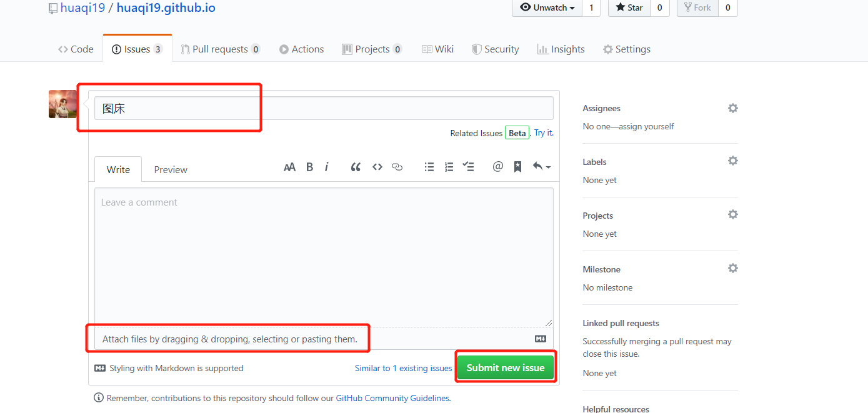Star the repository
This screenshot has height=413, width=868.
tap(629, 7)
